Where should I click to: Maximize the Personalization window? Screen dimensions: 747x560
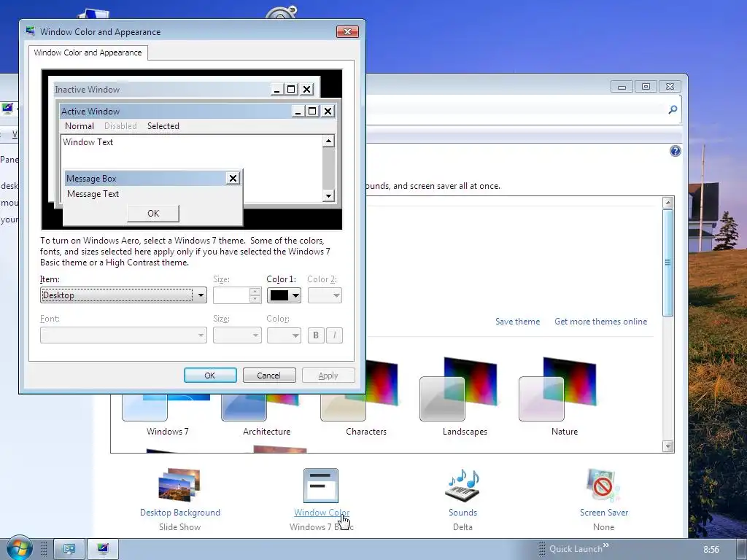click(x=646, y=87)
